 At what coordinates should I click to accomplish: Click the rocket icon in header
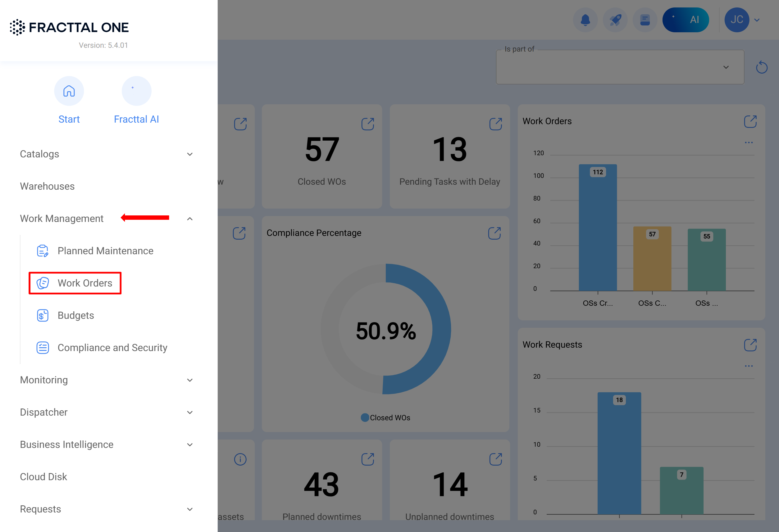615,20
